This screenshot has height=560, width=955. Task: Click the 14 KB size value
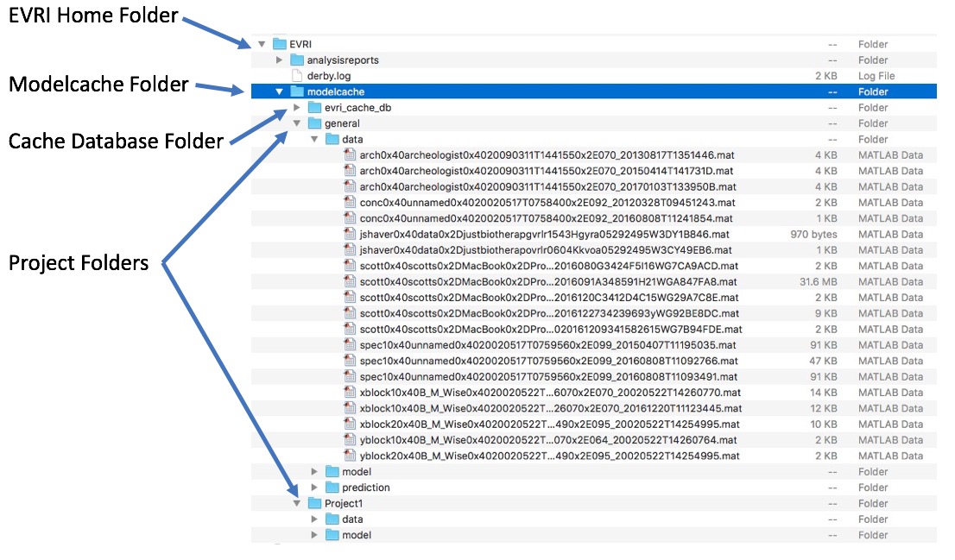[824, 393]
